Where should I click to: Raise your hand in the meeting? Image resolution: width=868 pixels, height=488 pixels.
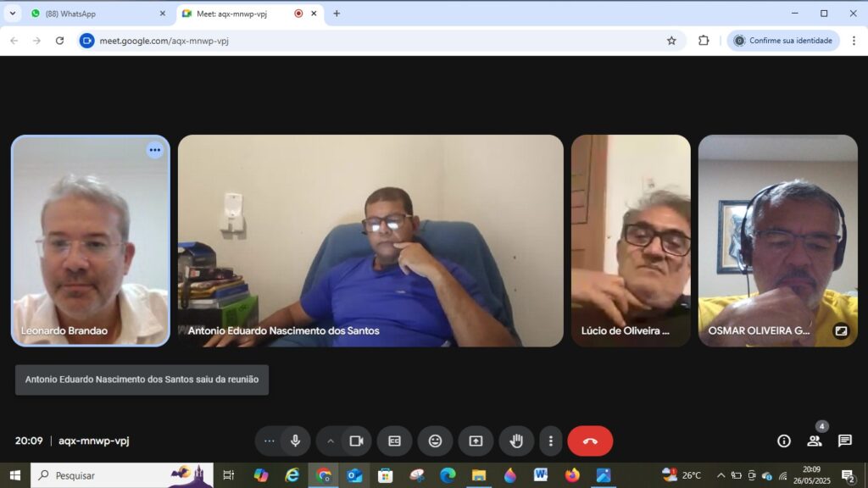tap(516, 441)
